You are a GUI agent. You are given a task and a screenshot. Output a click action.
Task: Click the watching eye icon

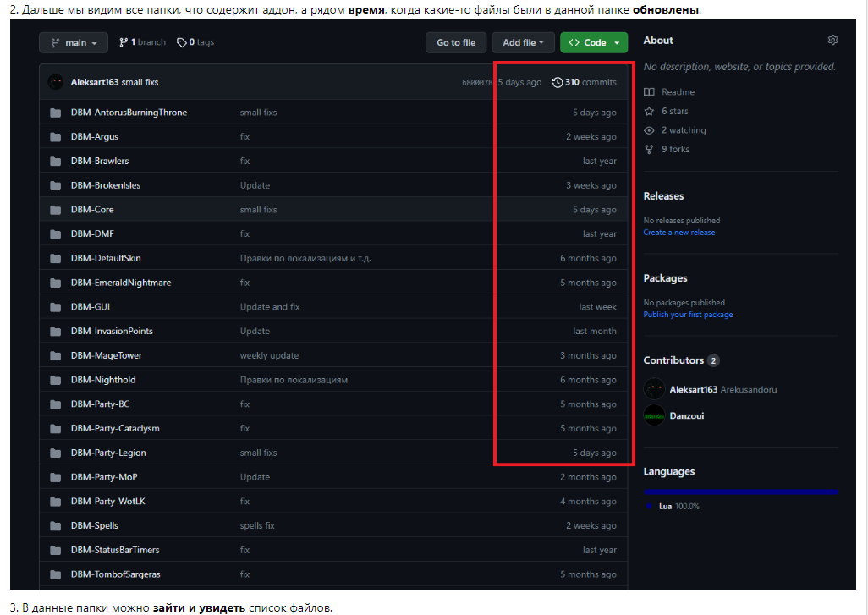click(x=649, y=130)
